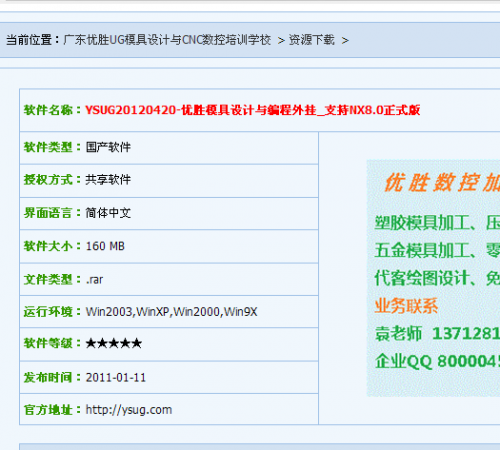The height and width of the screenshot is (450, 500).
Task: Open the 资源下载 breadcrumb link
Action: (x=312, y=40)
